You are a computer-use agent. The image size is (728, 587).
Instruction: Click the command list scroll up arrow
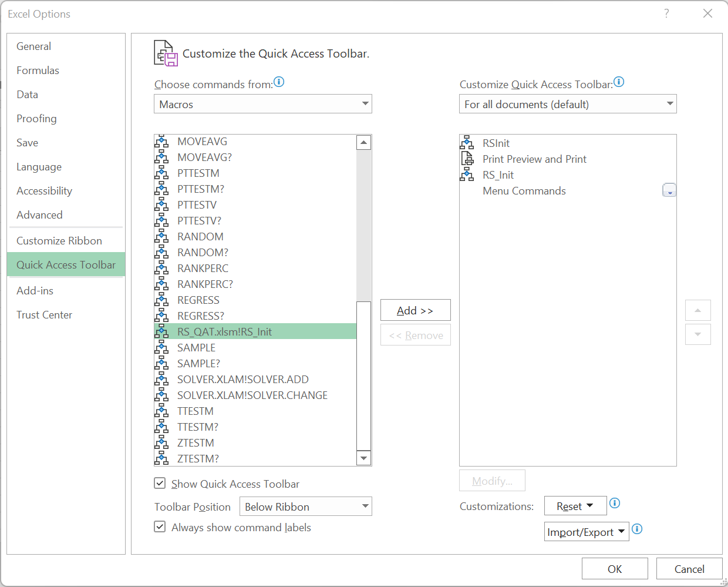point(364,142)
